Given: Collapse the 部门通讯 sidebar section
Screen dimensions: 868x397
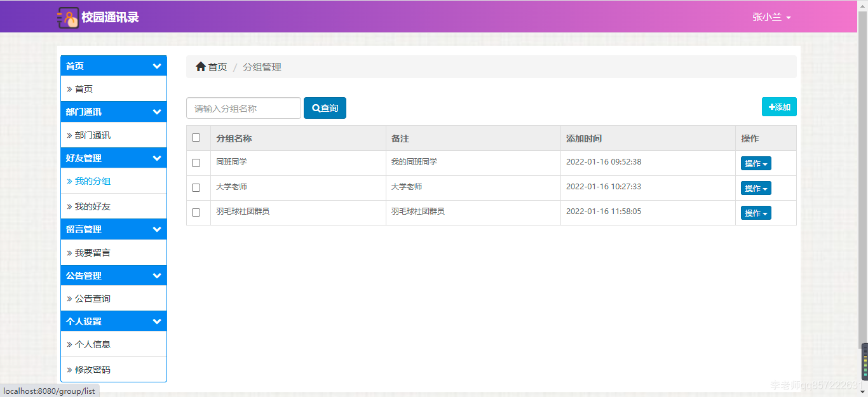Looking at the screenshot, I should click(x=113, y=111).
